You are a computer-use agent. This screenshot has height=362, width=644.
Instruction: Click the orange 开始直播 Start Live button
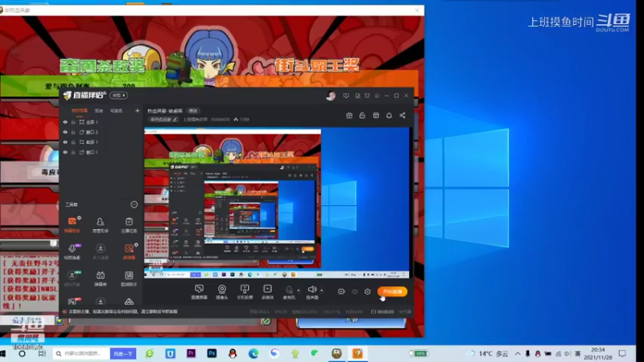pyautogui.click(x=392, y=291)
